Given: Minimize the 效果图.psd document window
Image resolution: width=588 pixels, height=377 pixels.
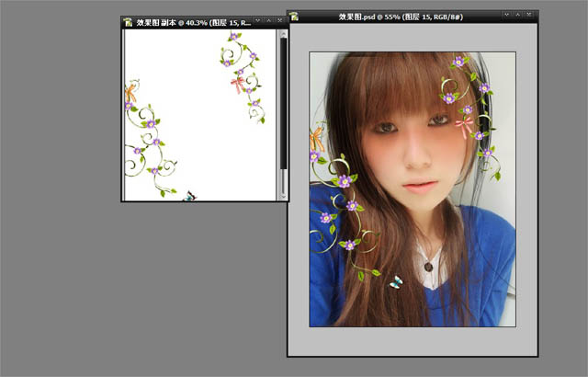Looking at the screenshot, I should click(507, 17).
